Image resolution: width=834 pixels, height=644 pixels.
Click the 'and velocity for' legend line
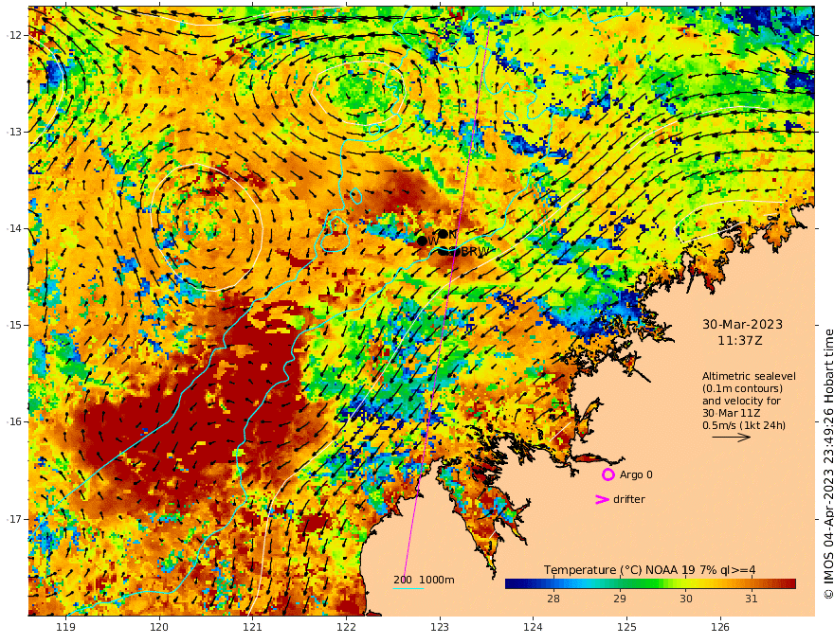(741, 401)
